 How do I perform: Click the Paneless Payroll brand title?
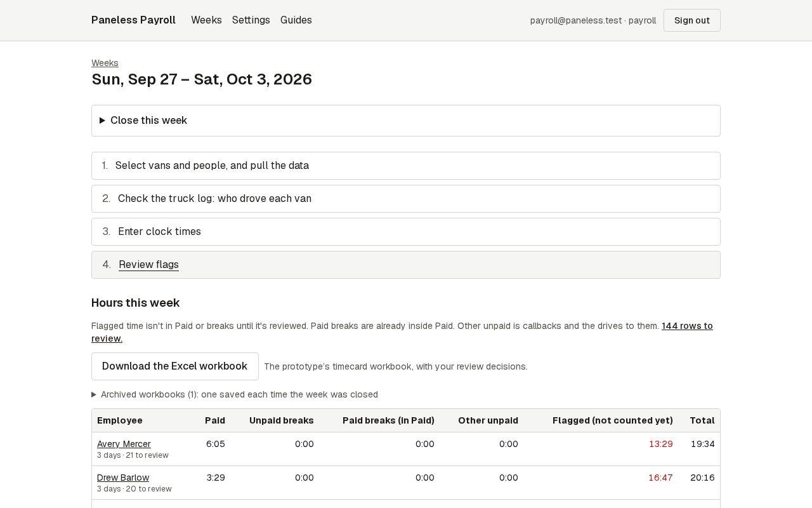coord(133,20)
